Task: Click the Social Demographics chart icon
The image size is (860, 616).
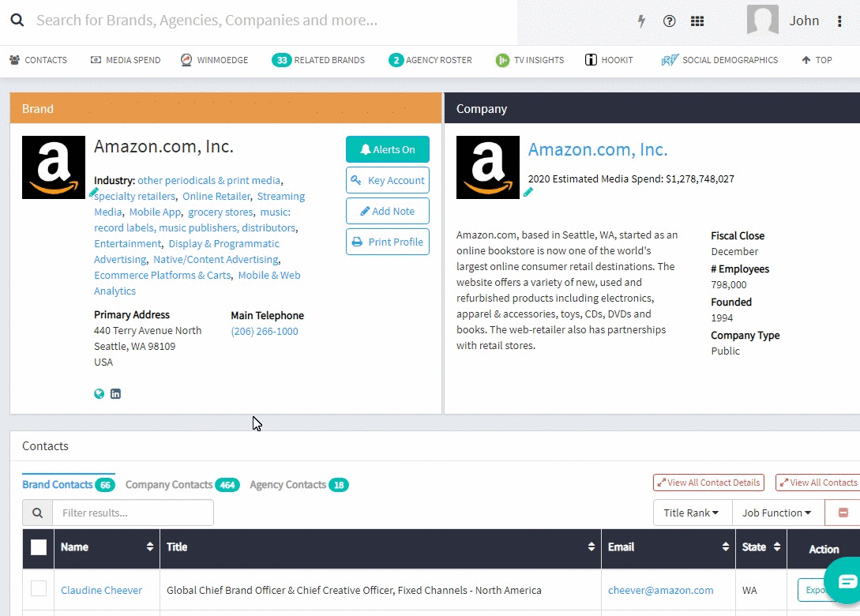Action: pos(670,60)
